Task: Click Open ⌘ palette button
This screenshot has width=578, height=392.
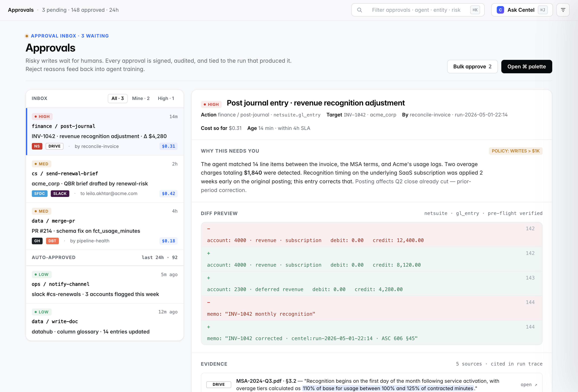Action: 526,66
